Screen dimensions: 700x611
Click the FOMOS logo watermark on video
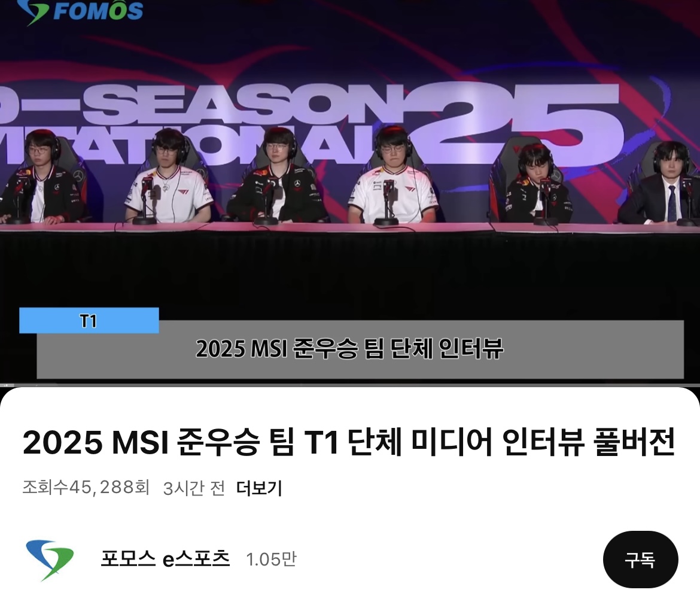point(80,11)
